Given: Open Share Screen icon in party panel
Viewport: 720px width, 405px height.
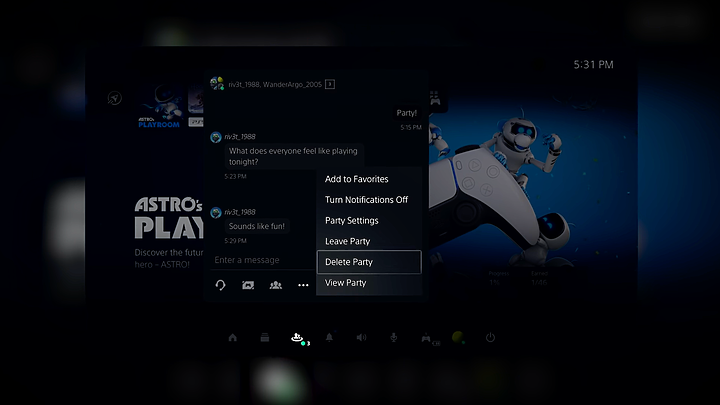Looking at the screenshot, I should tap(248, 285).
